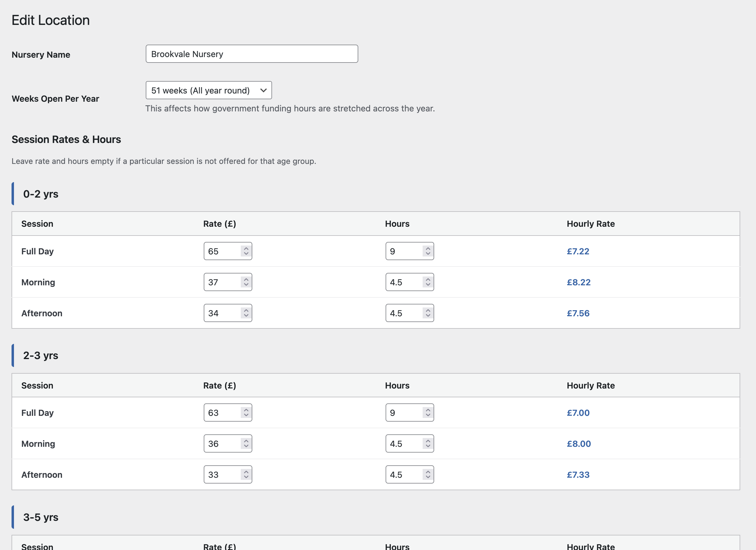Increase the 0-2 yrs Full Day hours
This screenshot has height=550, width=756.
(428, 248)
